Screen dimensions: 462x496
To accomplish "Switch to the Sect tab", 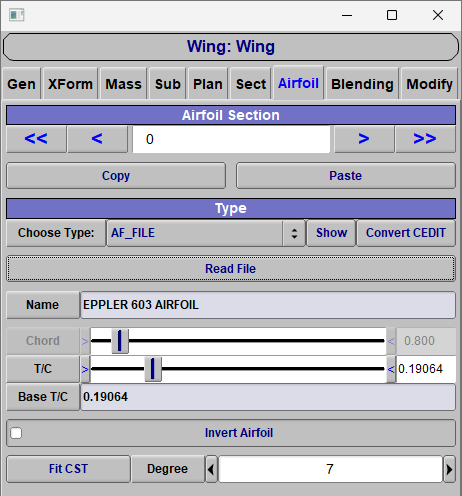I will click(251, 84).
